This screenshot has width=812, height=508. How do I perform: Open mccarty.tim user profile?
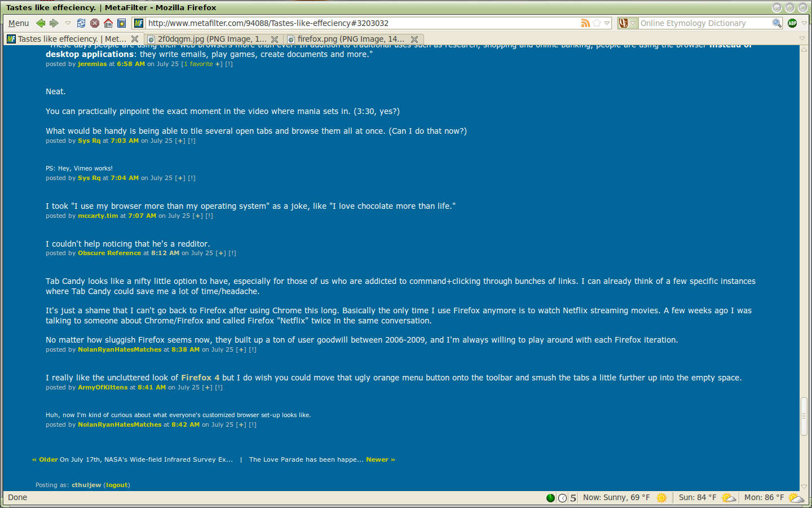98,216
